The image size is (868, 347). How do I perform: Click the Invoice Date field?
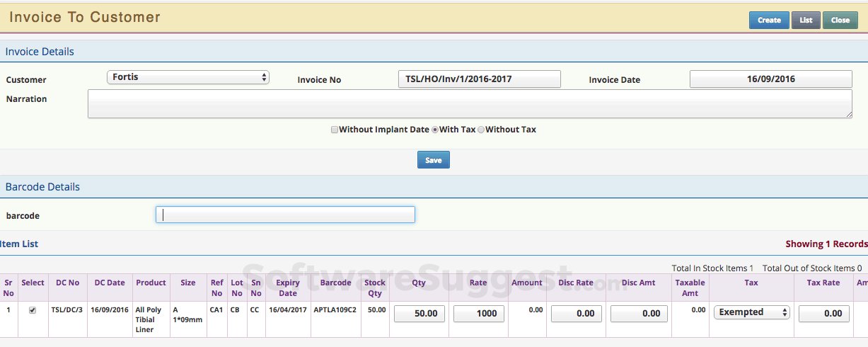tap(771, 79)
